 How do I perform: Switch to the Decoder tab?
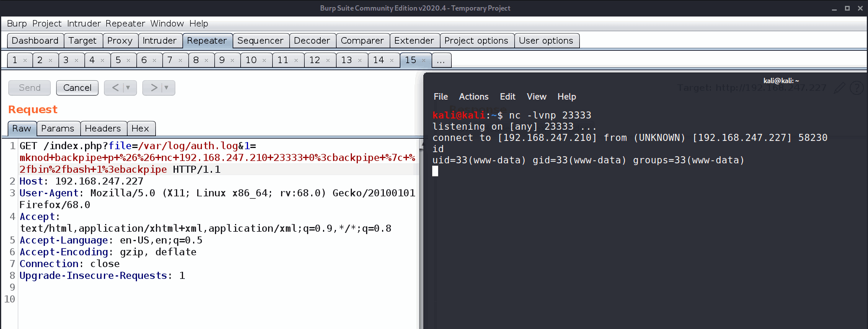pos(312,41)
